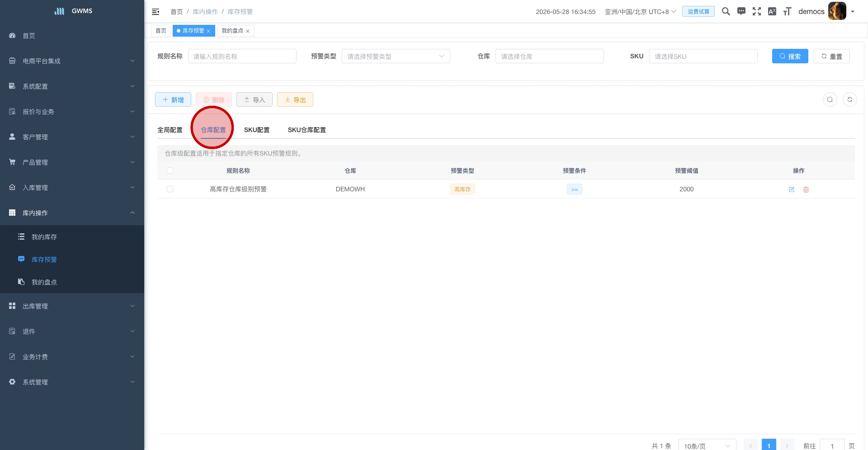Viewport: 868px width, 450px height.
Task: Expand 报价与业务 sidebar menu
Action: pyautogui.click(x=72, y=112)
